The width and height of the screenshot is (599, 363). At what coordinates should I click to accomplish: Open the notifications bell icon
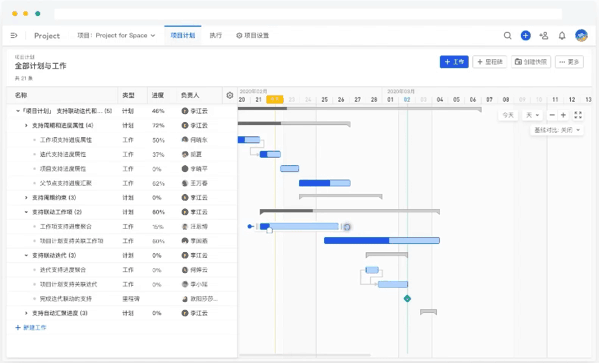point(562,36)
